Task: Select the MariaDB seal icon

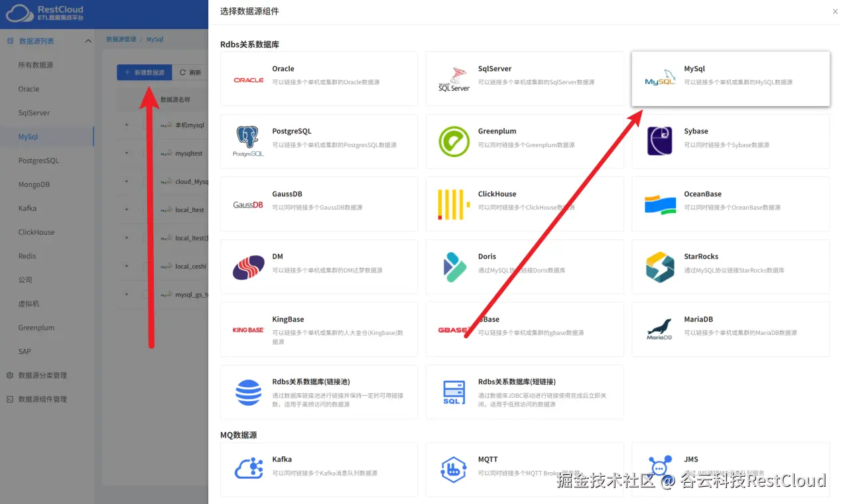Action: (x=660, y=330)
